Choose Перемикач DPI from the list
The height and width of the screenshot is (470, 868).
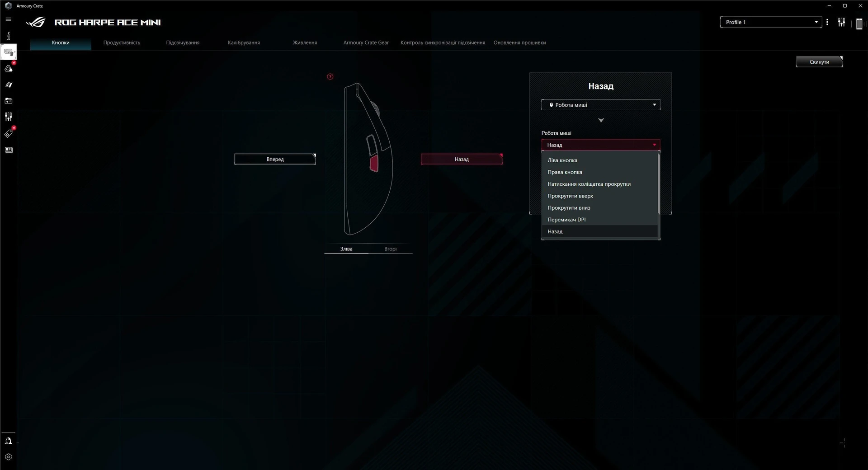coord(599,220)
